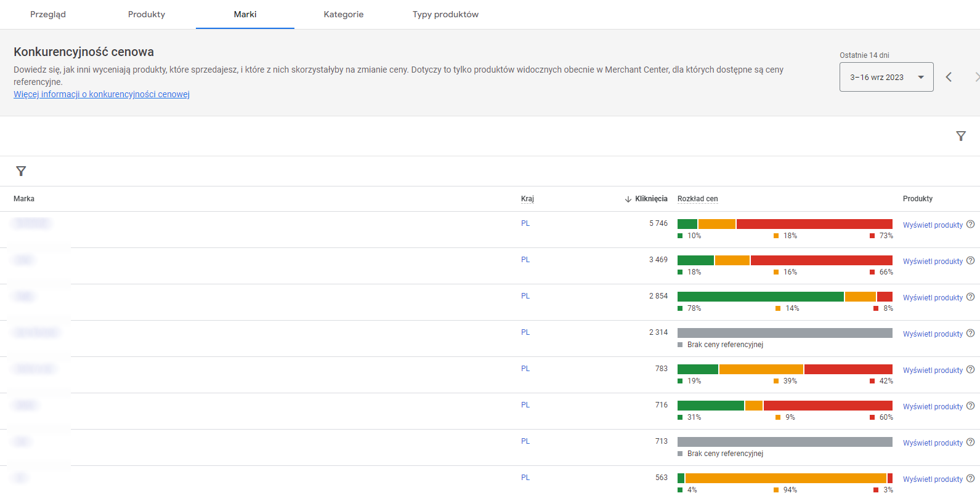This screenshot has width=980, height=501.
Task: Click the clicks value 2 854
Action: pos(658,296)
